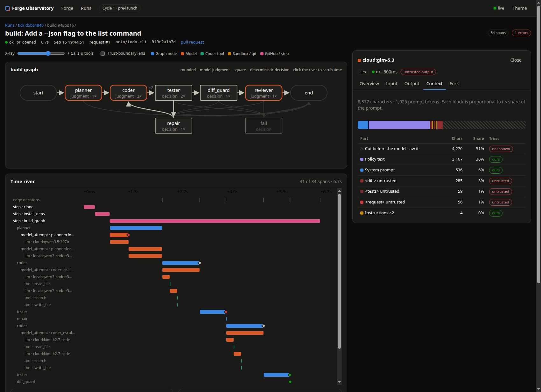541x392 pixels.
Task: Select the 'Policy text' table row
Action: (442, 159)
